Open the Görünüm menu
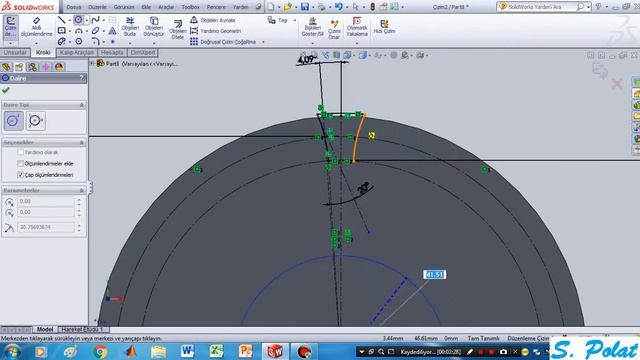This screenshot has width=640, height=360. (x=124, y=7)
